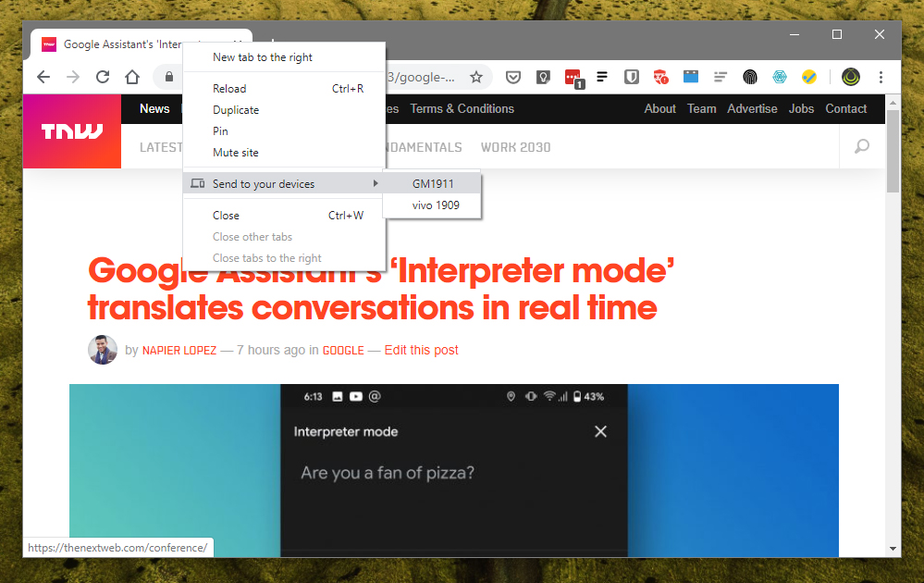Click the "7 hours ago" timestamp
Screen dimensions: 924x583
click(270, 350)
